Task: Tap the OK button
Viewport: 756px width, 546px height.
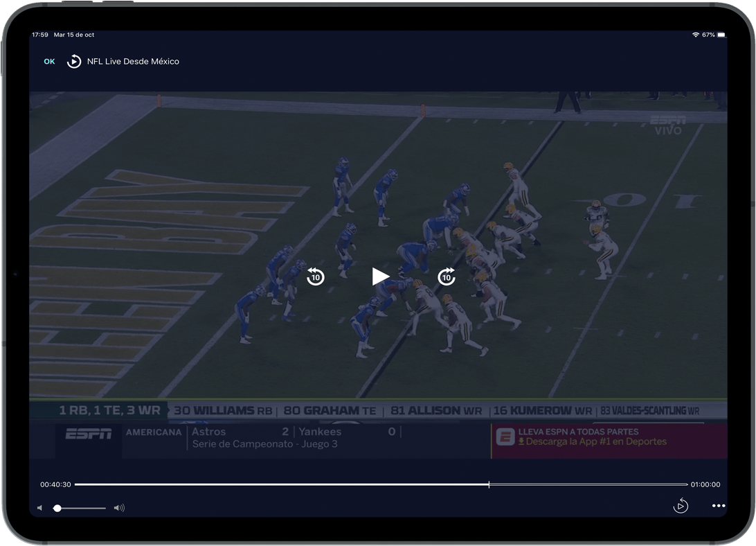Action: click(x=49, y=62)
